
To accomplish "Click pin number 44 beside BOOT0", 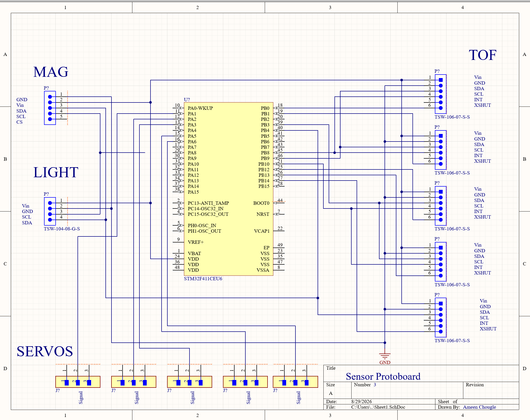I will [280, 200].
